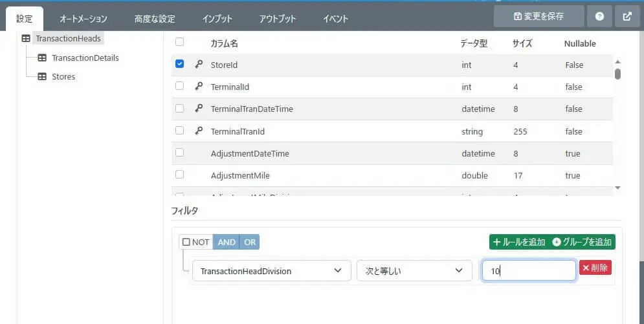
Task: Click the AdjustmentMile column name
Action: [240, 175]
